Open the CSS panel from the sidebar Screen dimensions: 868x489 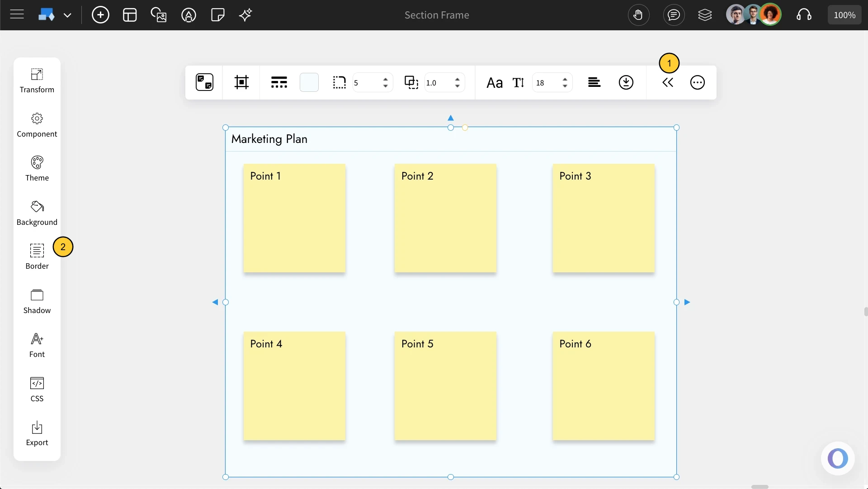37,389
